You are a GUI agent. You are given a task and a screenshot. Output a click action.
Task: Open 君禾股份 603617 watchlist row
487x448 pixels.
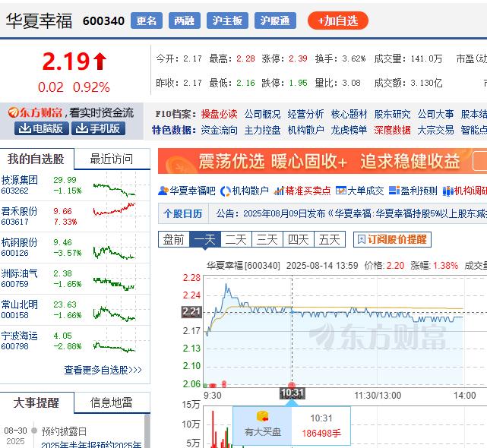(75, 216)
